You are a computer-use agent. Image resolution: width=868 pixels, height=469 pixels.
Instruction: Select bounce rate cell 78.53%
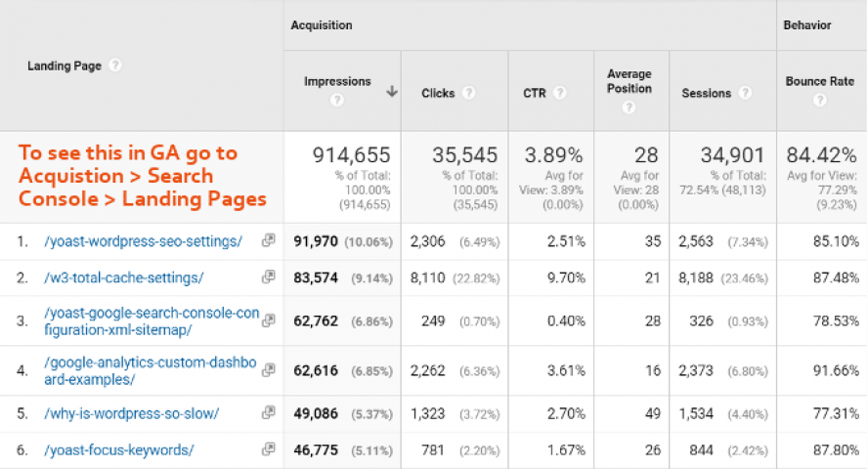click(836, 321)
